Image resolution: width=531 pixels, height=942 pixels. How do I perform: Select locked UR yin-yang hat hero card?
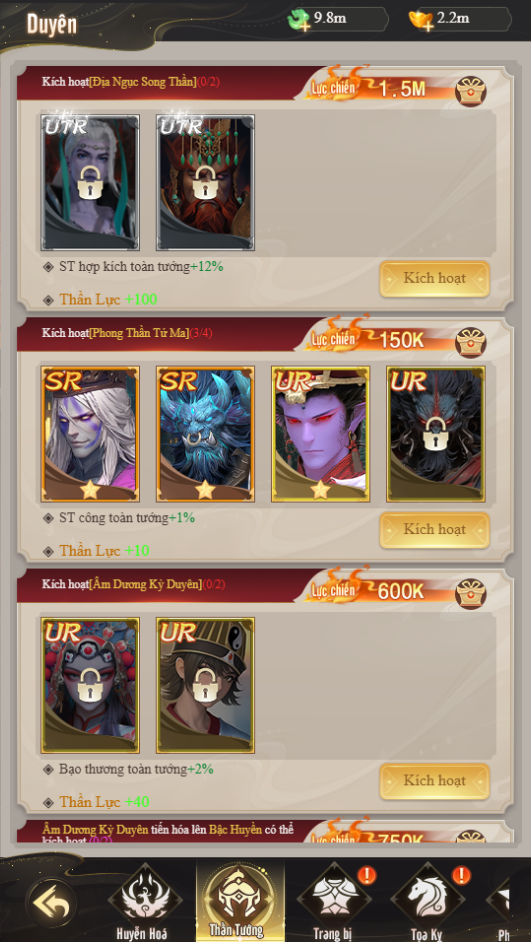pyautogui.click(x=205, y=685)
